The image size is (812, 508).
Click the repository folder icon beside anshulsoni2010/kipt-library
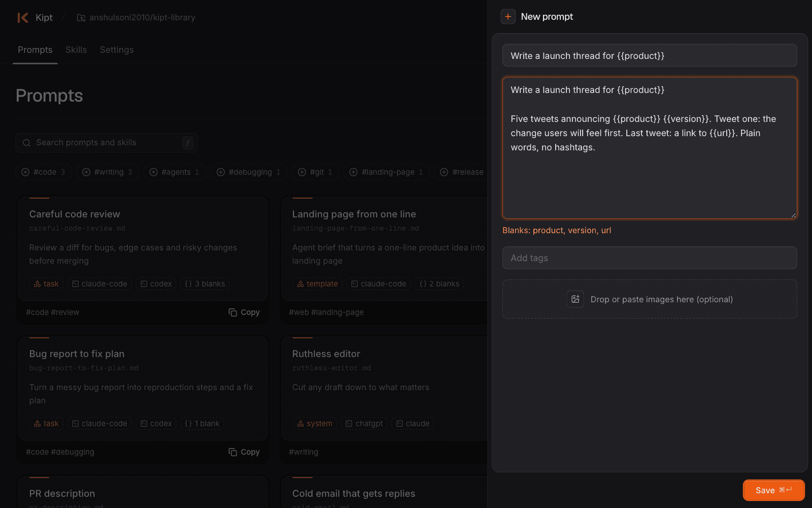(x=81, y=18)
